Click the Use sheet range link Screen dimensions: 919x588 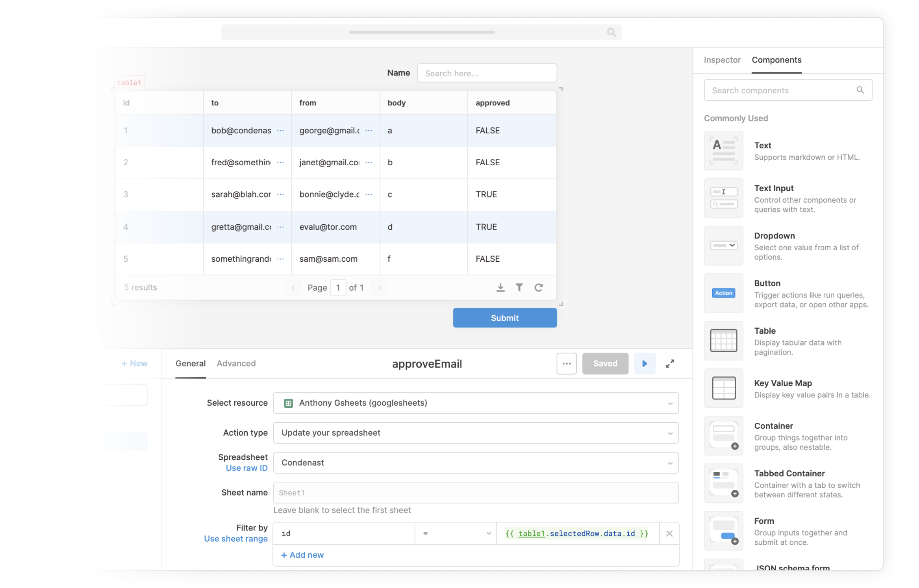coord(236,539)
